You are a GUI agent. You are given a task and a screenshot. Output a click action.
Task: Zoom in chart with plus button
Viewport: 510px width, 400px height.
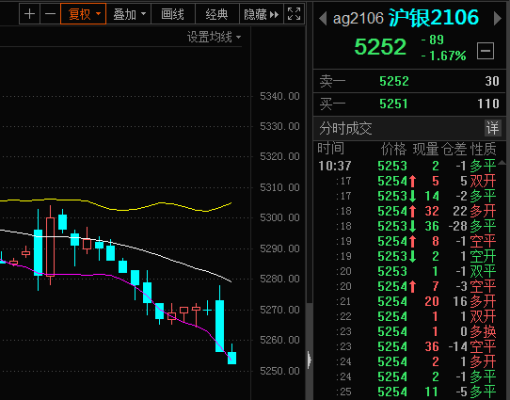point(30,14)
